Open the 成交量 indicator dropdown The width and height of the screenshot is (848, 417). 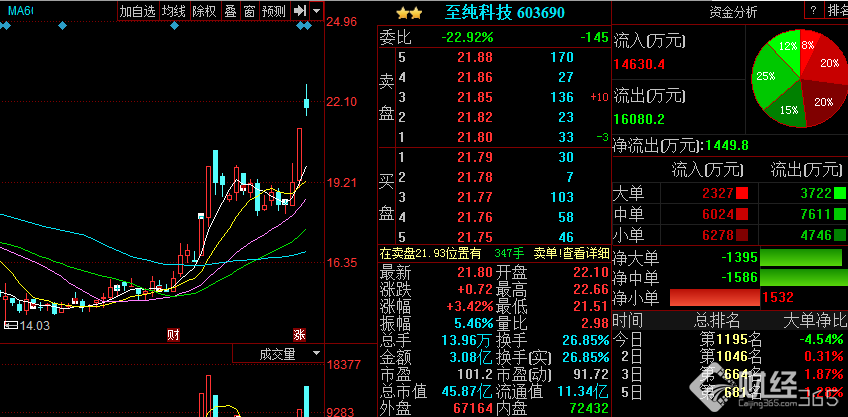tap(316, 354)
